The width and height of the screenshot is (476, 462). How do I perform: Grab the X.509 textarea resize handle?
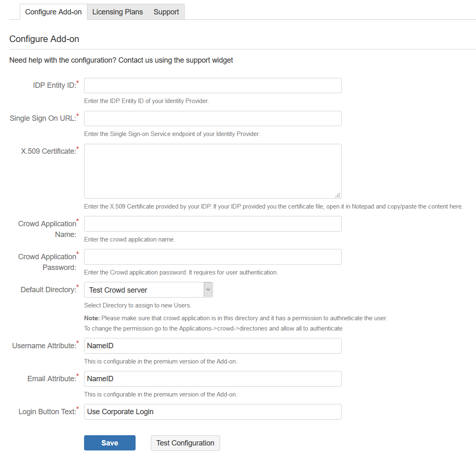point(338,195)
